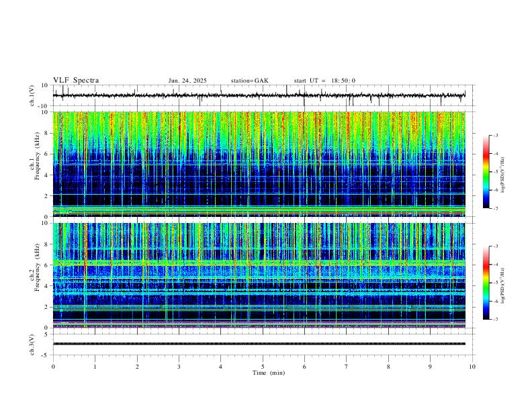Click the "6" kHz tick on ch.1 spectrogram

pyautogui.click(x=46, y=154)
